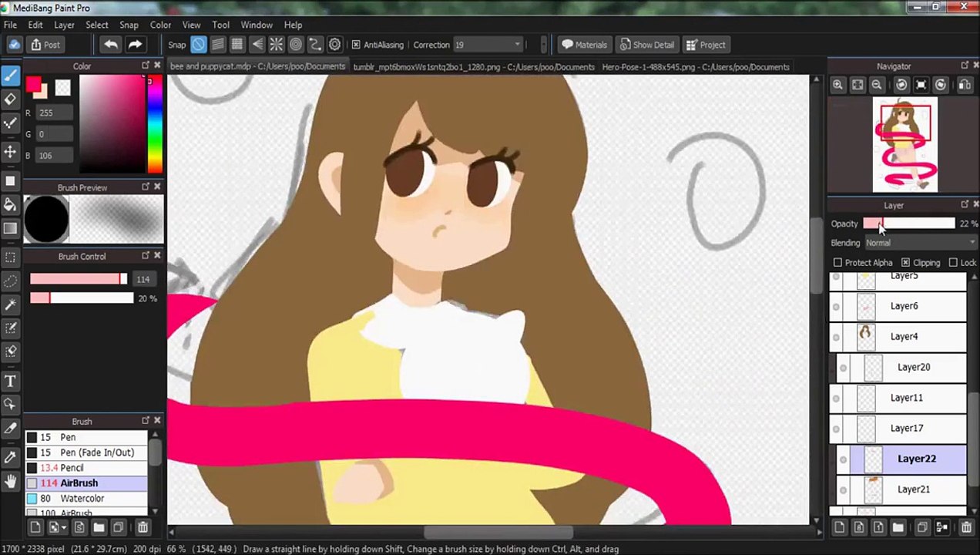The image size is (980, 555).
Task: Select the Fill rectangle tool
Action: pyautogui.click(x=10, y=180)
